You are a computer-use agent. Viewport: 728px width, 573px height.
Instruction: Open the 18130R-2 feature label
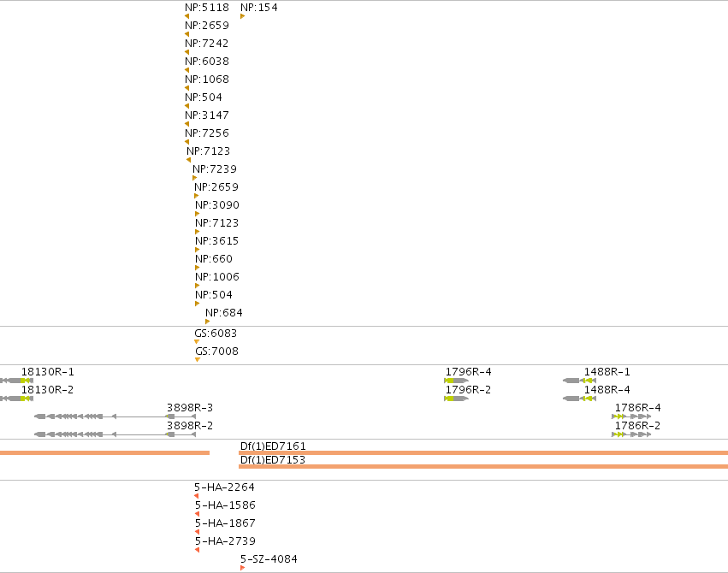pyautogui.click(x=47, y=390)
